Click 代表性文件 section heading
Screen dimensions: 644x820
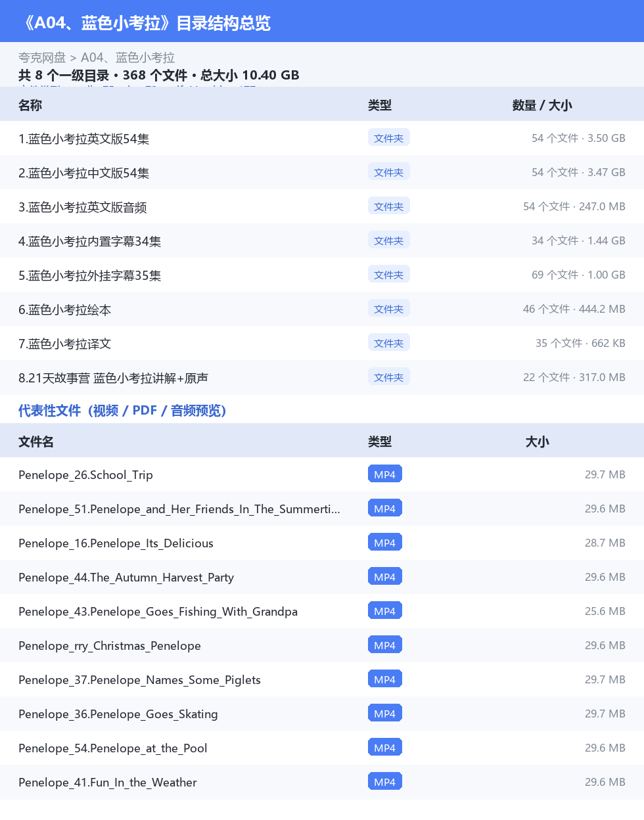pyautogui.click(x=122, y=411)
